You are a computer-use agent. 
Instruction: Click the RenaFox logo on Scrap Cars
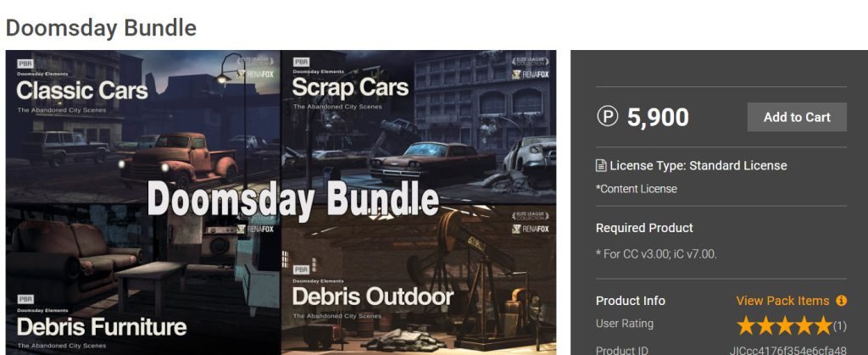point(531,75)
